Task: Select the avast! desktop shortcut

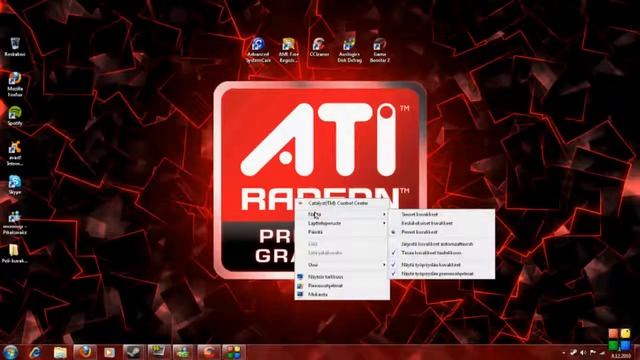Action: [x=15, y=153]
